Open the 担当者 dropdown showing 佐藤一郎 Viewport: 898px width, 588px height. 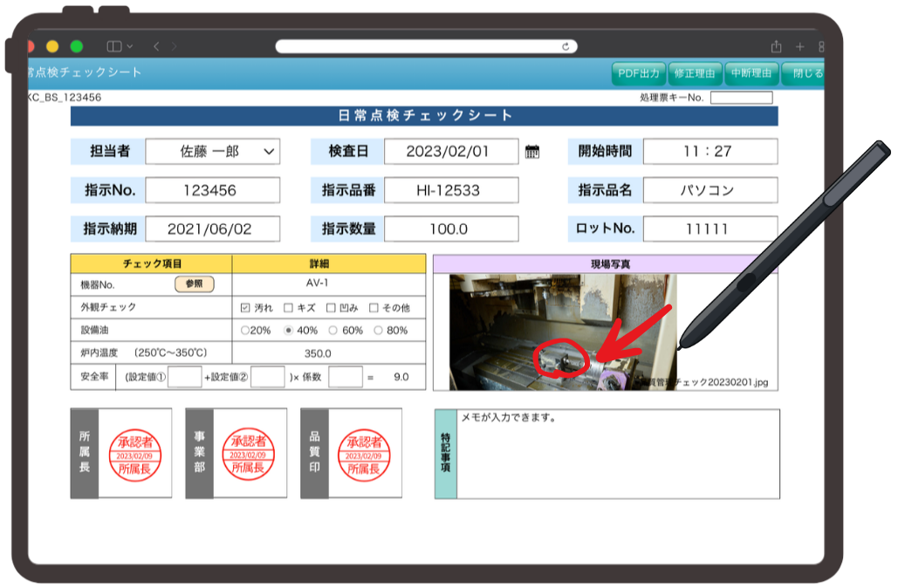(x=214, y=151)
